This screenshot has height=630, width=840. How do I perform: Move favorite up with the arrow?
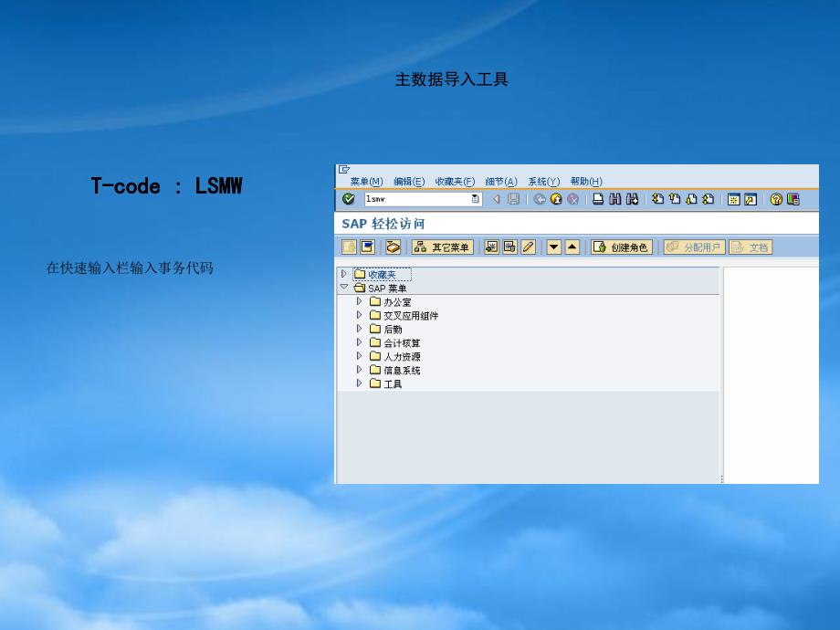pos(572,247)
